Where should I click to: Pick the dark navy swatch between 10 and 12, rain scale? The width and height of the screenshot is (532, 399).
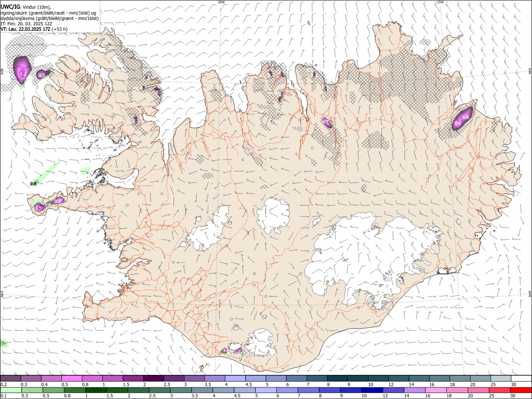click(x=371, y=390)
